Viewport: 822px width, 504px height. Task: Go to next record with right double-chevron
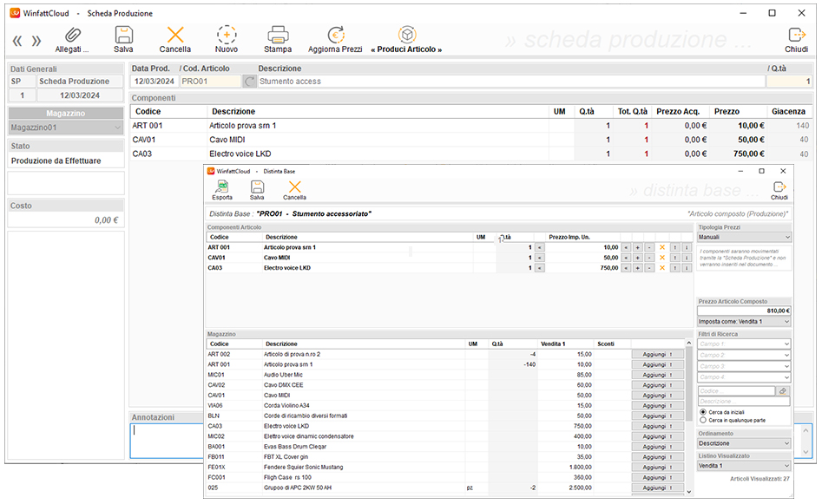[36, 41]
